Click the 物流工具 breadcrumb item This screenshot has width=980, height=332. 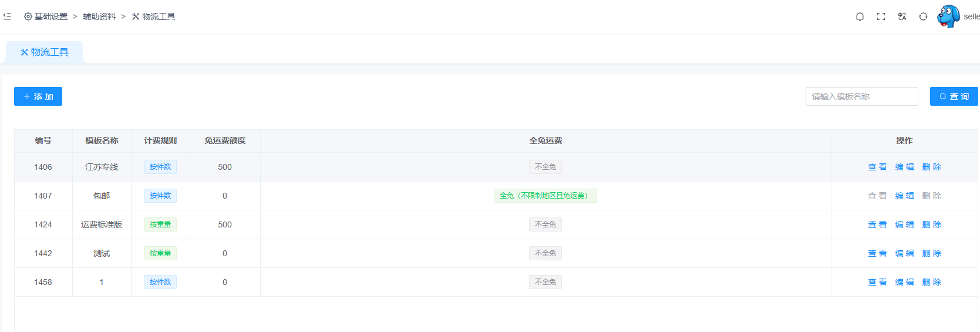[154, 16]
